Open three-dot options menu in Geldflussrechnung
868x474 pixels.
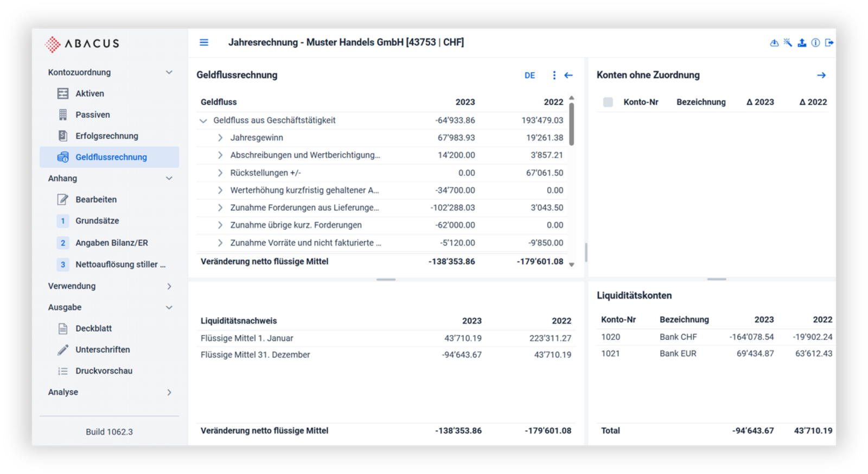[x=554, y=75]
